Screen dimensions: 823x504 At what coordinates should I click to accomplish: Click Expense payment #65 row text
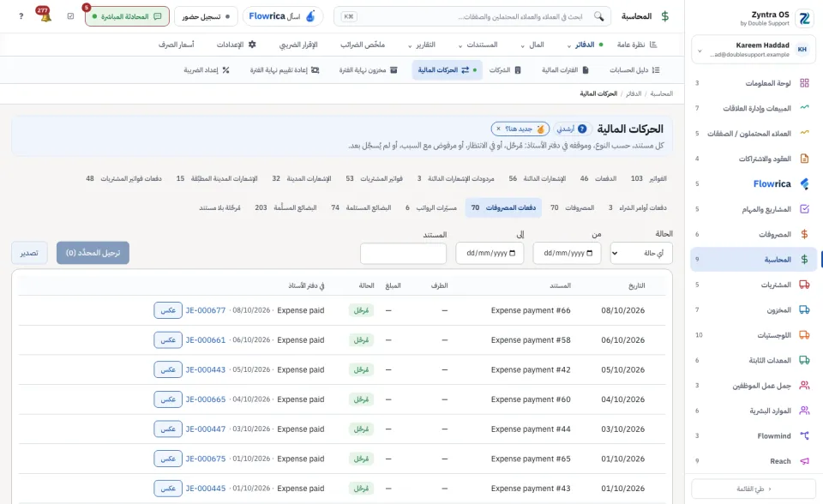[531, 459]
